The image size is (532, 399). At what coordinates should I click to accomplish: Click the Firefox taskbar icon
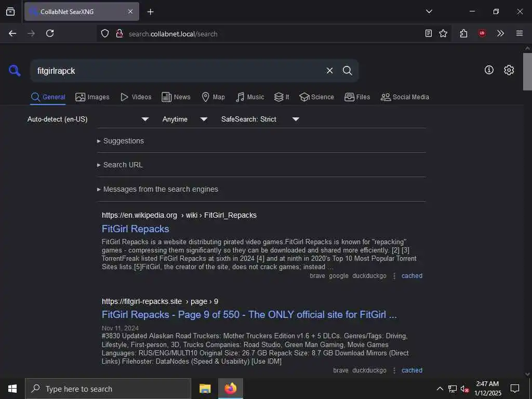pos(230,389)
